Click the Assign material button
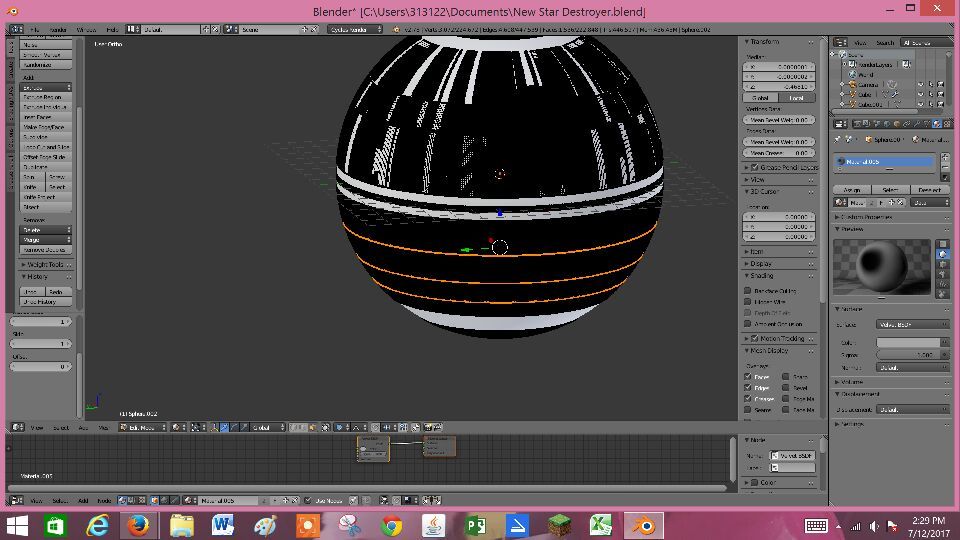The image size is (960, 540). tap(852, 190)
